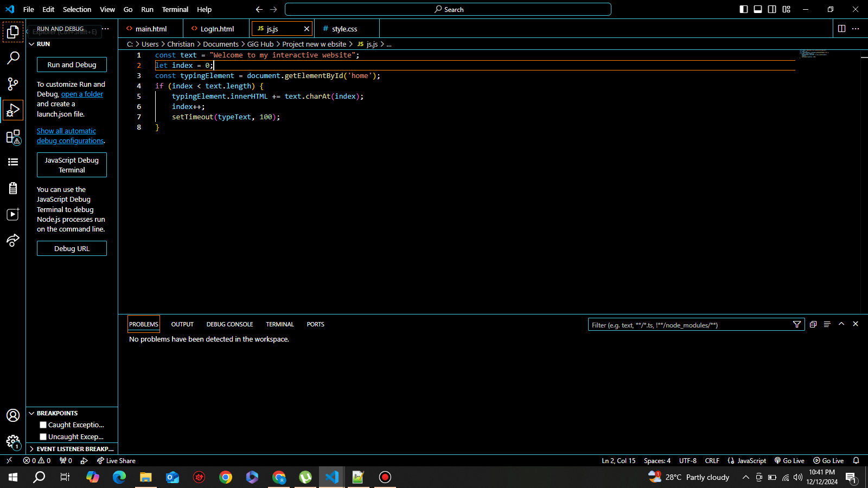Open the Extensions view

coord(13,137)
